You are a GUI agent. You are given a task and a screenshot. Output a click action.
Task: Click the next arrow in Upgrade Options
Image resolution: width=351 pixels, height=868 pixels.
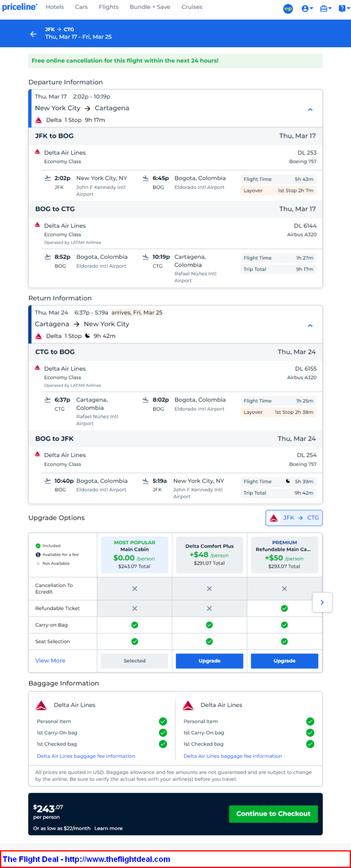[322, 602]
